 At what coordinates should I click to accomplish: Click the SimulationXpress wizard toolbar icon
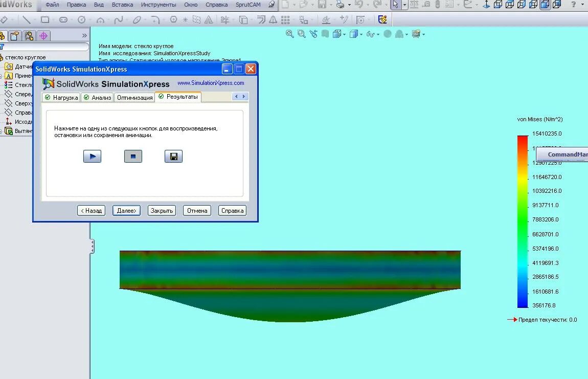382,19
